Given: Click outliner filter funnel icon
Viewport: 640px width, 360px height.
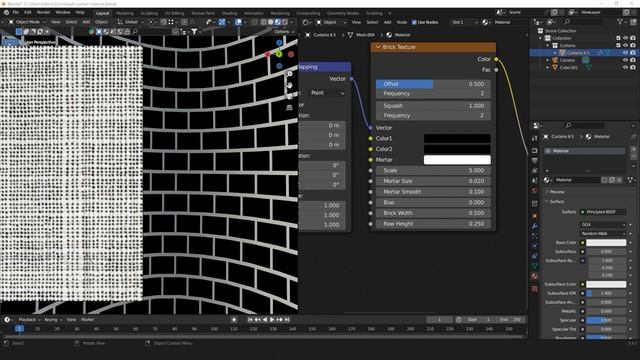Looking at the screenshot, I should [x=620, y=22].
